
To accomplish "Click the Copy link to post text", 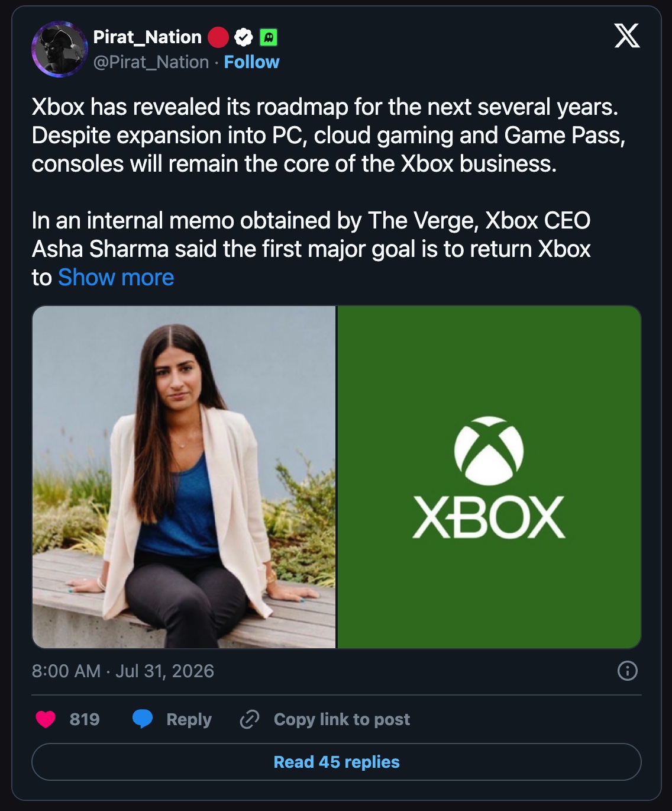I will coord(341,719).
